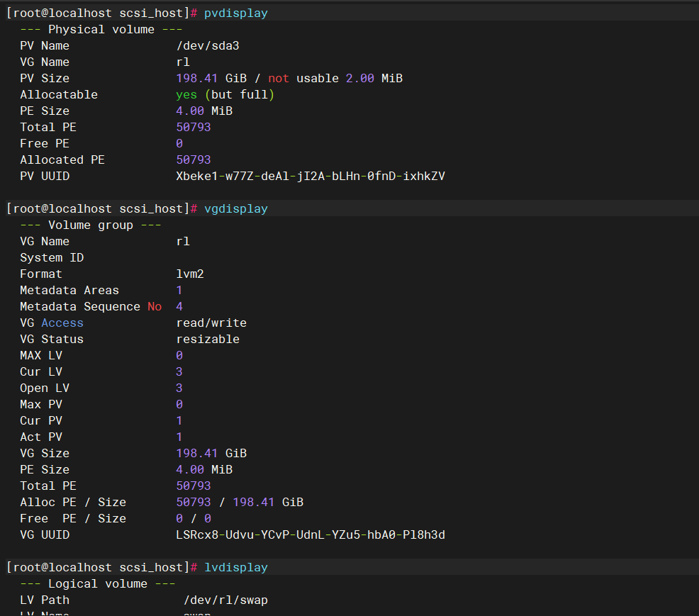Click the read/write value
The width and height of the screenshot is (699, 616).
click(211, 323)
